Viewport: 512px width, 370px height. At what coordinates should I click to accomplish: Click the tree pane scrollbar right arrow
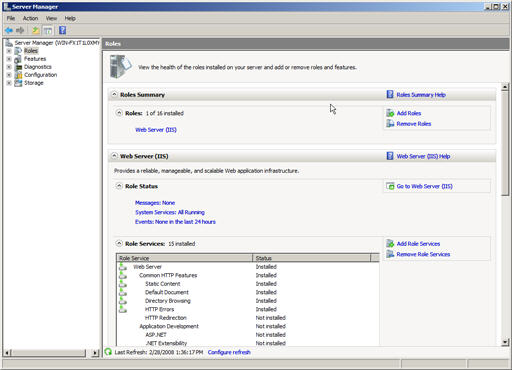point(95,353)
